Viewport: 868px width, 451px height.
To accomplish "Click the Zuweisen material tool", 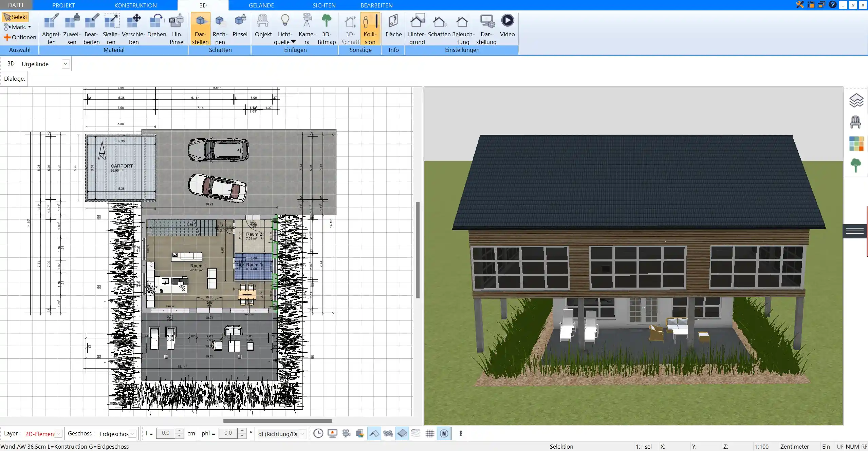I will (72, 29).
